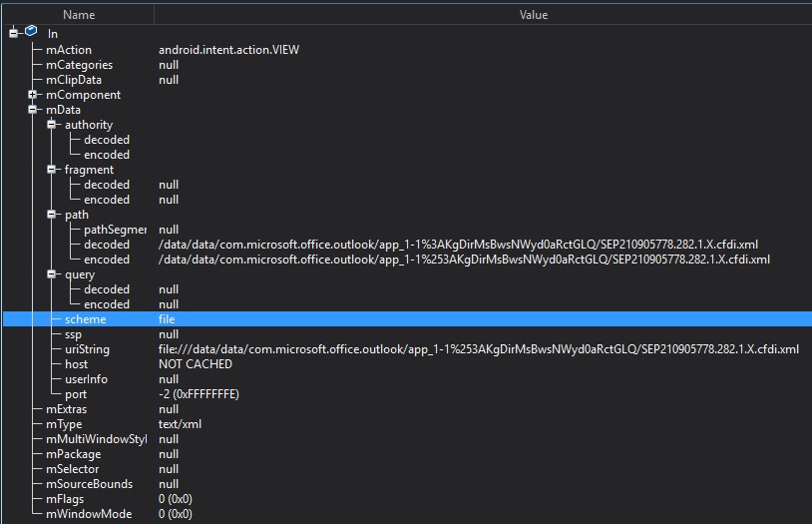This screenshot has height=524, width=812.
Task: Expand the mComponent node
Action: (33, 95)
